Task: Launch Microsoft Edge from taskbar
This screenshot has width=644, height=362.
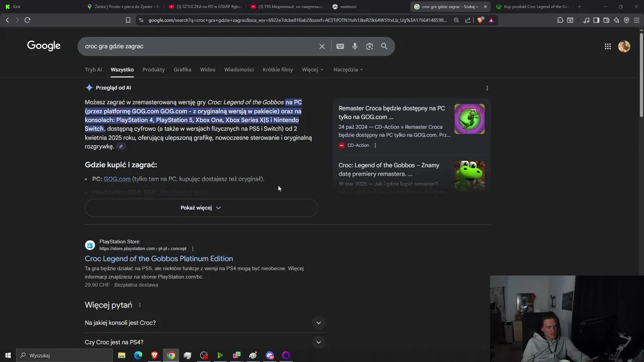Action: tap(138, 355)
